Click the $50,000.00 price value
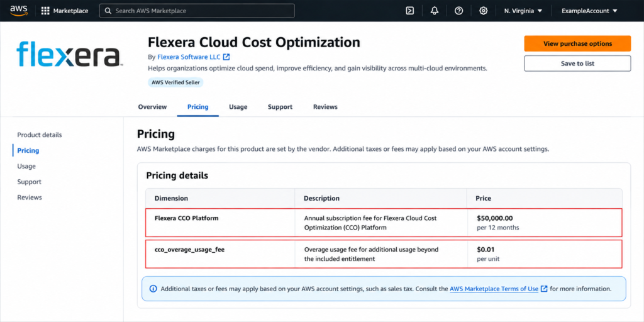The image size is (644, 322). click(x=494, y=218)
